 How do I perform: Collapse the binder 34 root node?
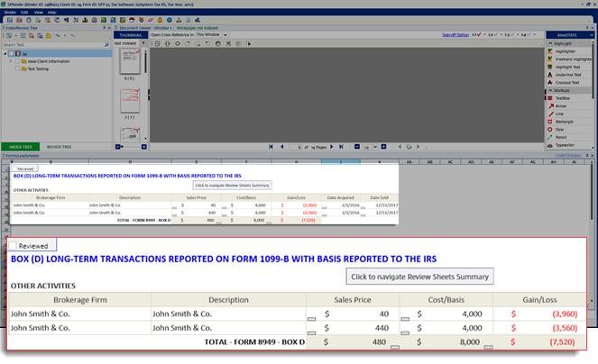click(5, 54)
